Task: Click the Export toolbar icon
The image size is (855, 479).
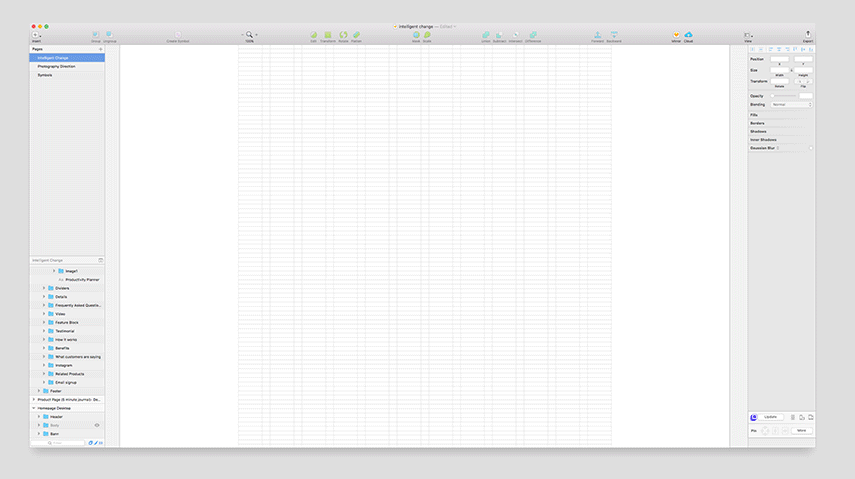Action: coord(808,34)
